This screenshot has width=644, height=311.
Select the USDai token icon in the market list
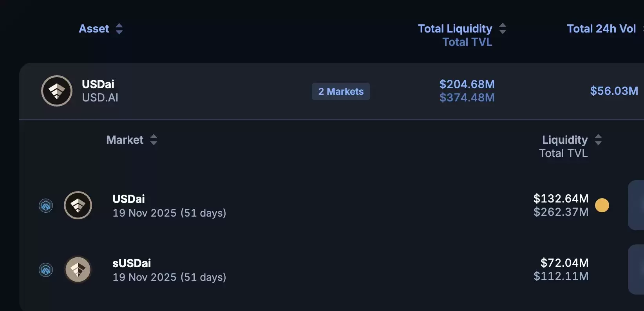[78, 205]
